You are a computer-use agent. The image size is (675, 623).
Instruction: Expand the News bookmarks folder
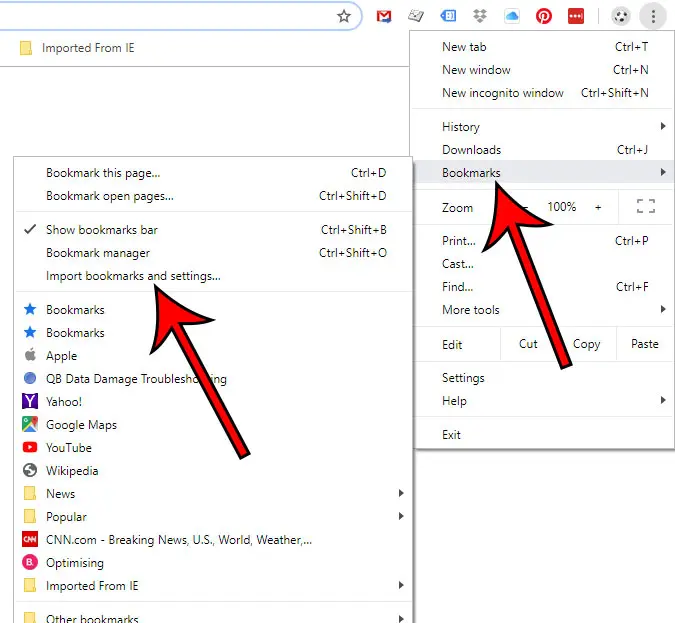pos(60,494)
